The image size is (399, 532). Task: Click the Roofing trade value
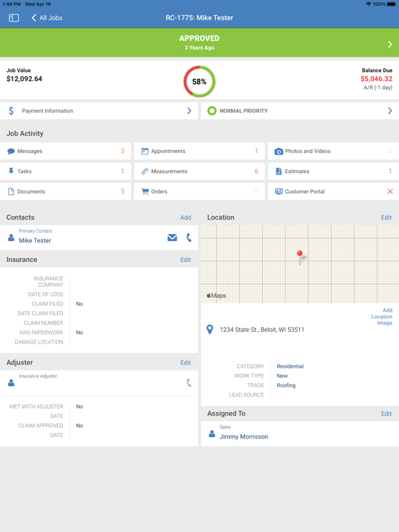(286, 385)
